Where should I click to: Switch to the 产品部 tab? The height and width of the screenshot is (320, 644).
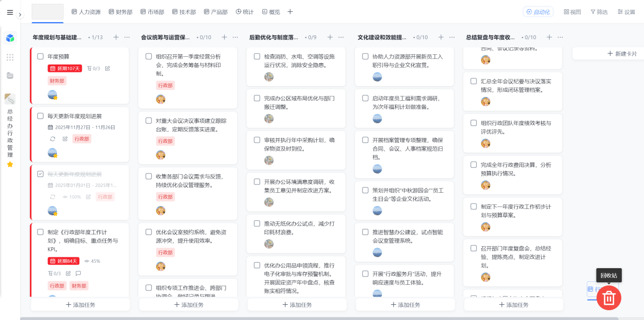click(x=216, y=12)
